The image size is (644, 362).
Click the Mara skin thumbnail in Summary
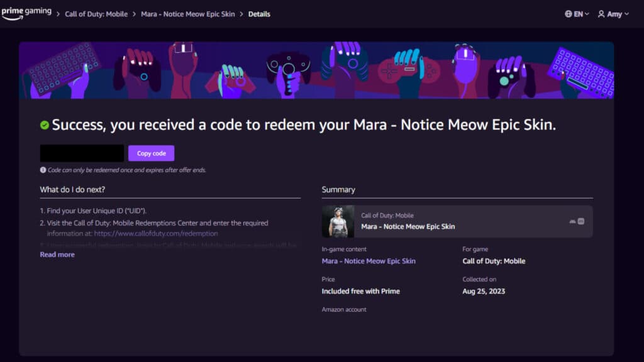(339, 221)
